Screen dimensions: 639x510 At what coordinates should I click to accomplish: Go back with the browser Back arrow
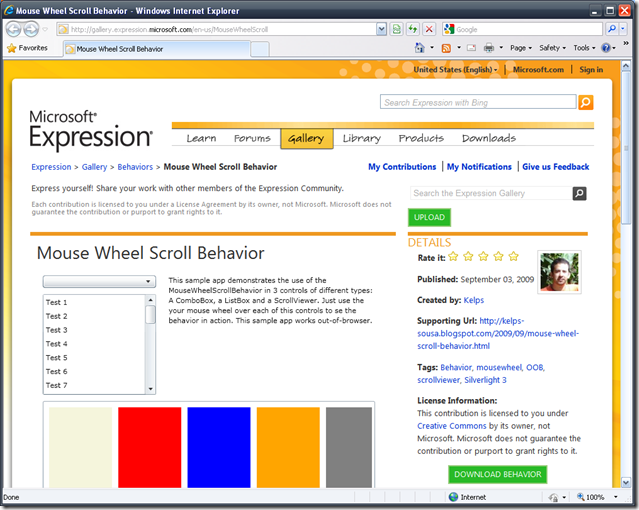(x=13, y=29)
